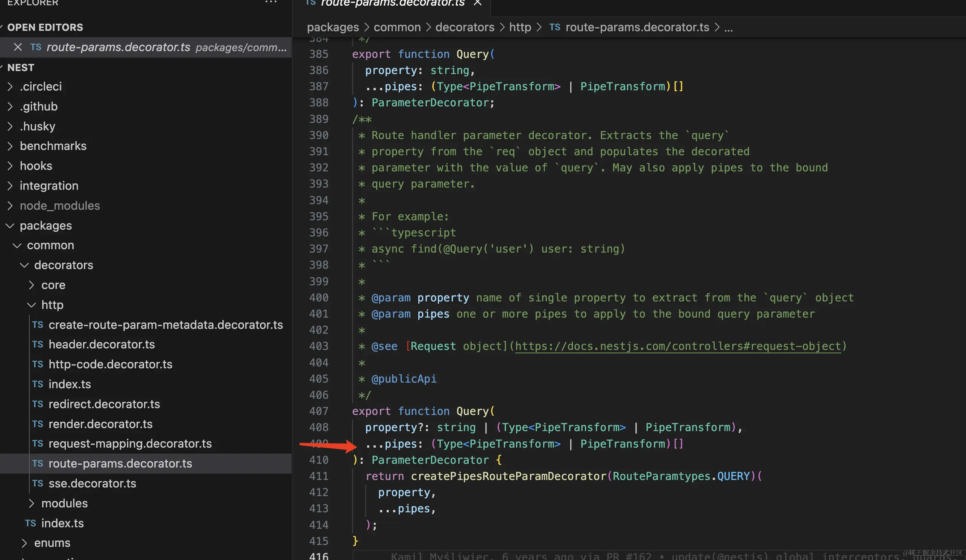Click the TS icon of request-mapping.decorator.ts
The width and height of the screenshot is (966, 560).
[38, 443]
